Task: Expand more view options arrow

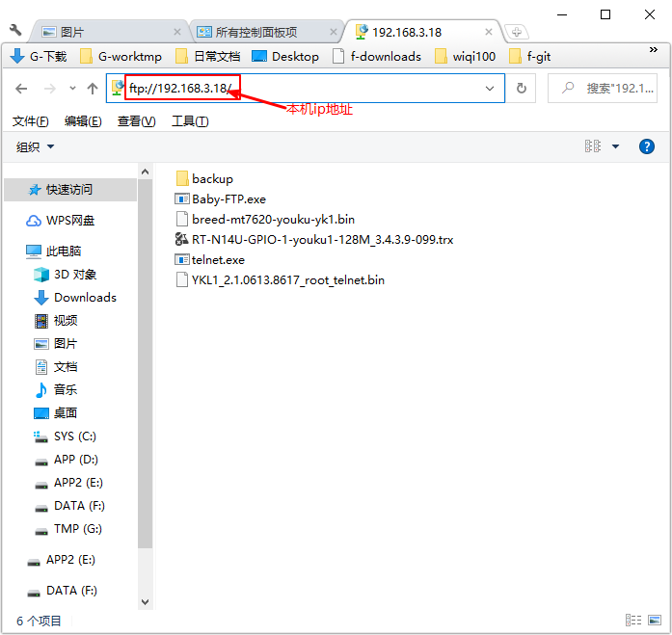Action: coord(615,146)
